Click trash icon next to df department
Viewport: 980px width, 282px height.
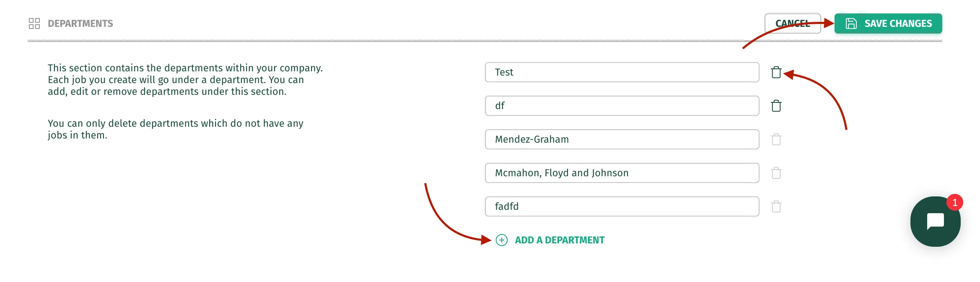coord(776,106)
